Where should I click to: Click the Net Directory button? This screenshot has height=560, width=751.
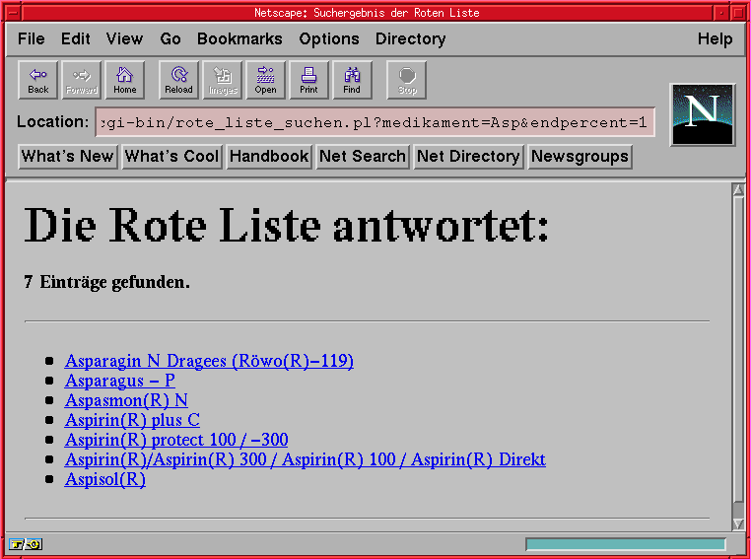click(468, 156)
